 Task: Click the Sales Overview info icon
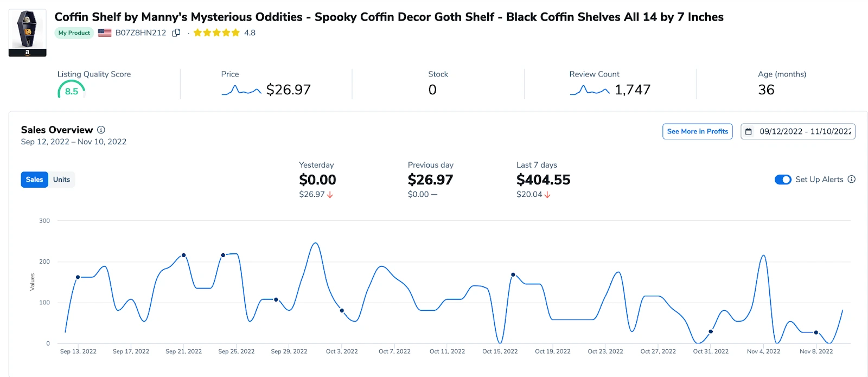[x=101, y=130]
